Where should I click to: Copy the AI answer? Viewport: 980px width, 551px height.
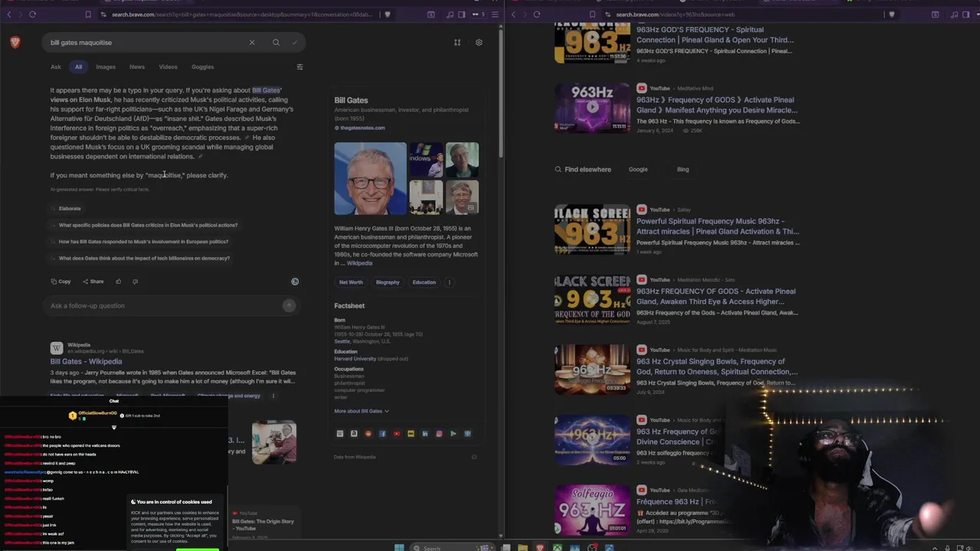[60, 282]
